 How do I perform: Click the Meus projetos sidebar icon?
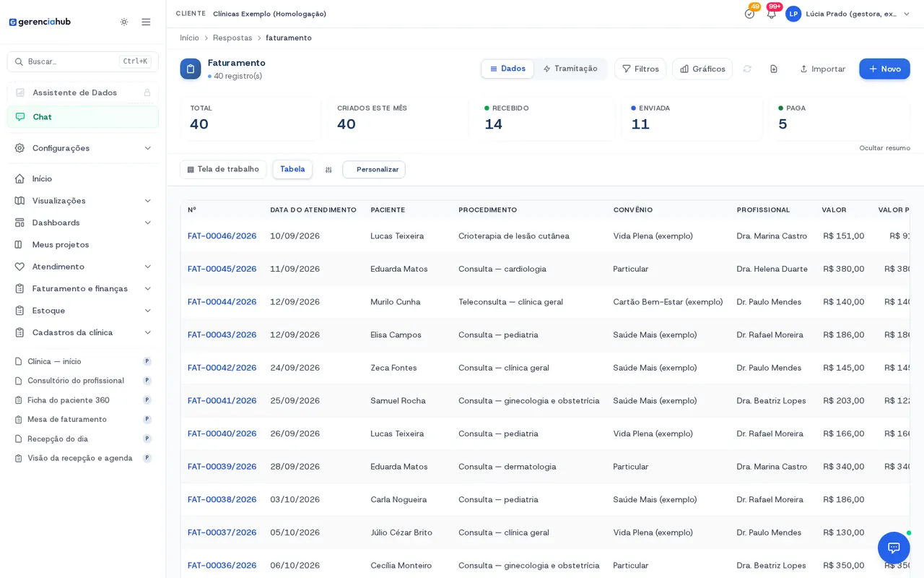tap(19, 245)
